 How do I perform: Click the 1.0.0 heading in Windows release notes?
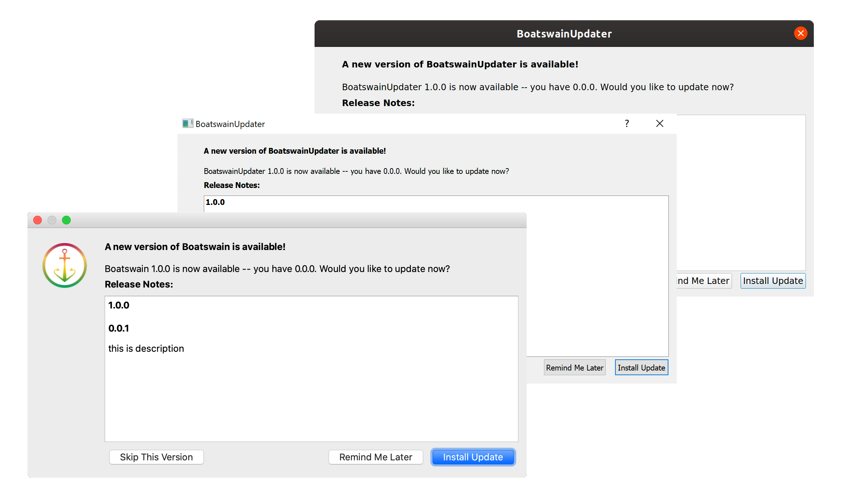coord(215,202)
